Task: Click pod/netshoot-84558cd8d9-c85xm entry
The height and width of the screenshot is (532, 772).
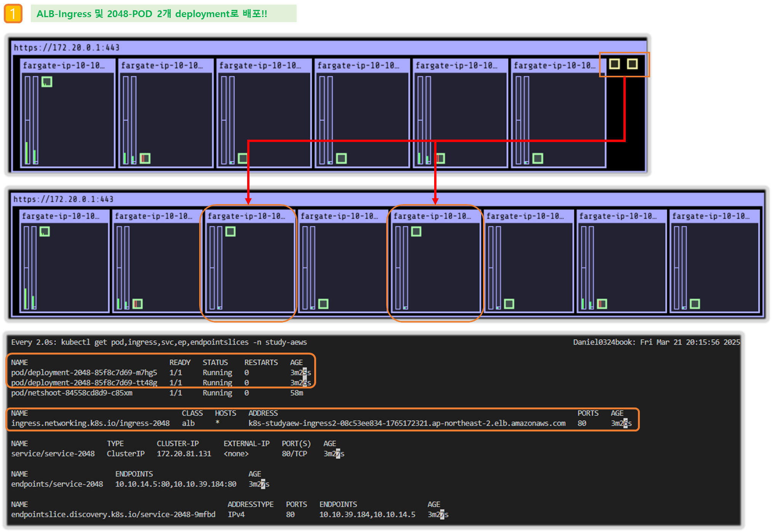Action: point(72,393)
